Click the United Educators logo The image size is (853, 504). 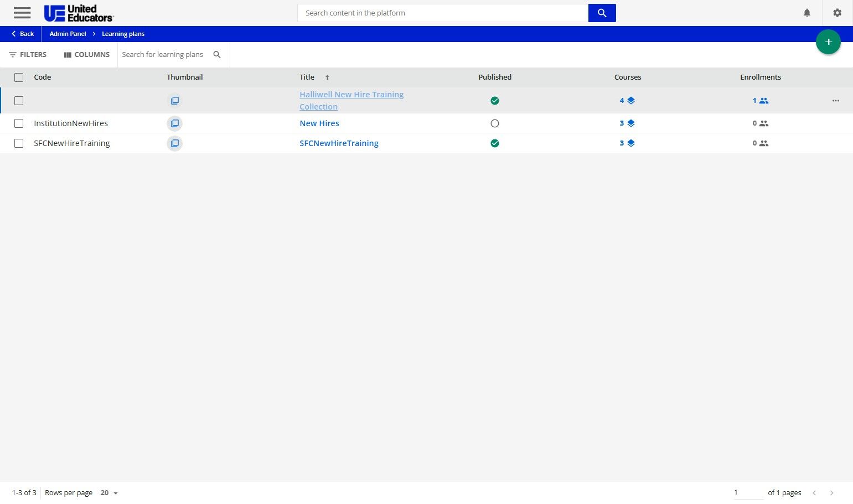79,13
